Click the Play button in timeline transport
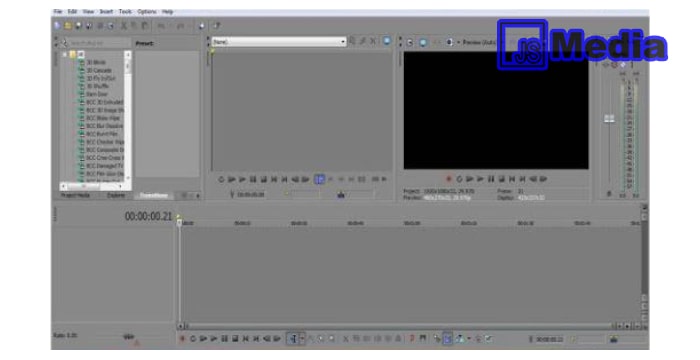 214,339
